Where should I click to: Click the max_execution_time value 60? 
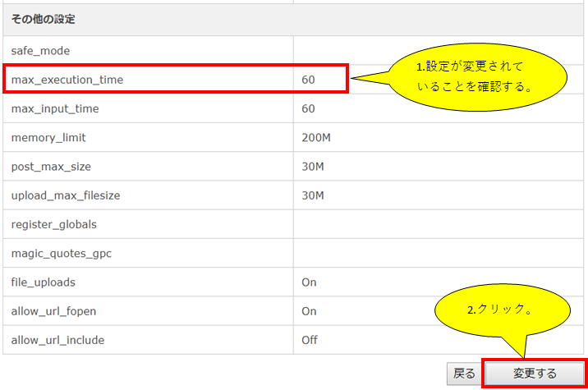point(308,80)
